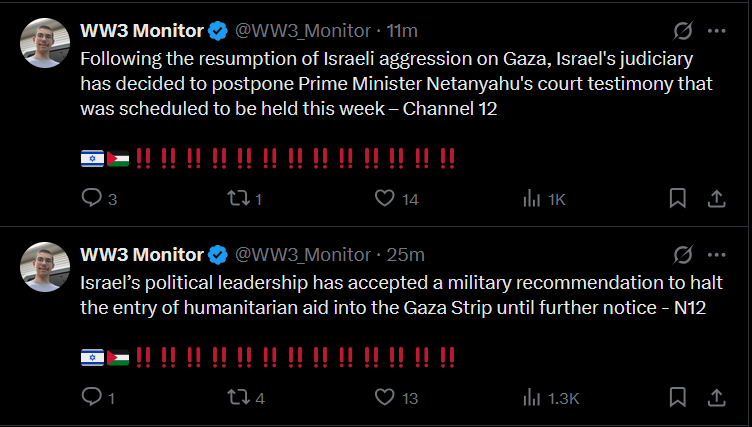Expand more options on the 25m tweet
This screenshot has height=427, width=752.
pyautogui.click(x=716, y=254)
